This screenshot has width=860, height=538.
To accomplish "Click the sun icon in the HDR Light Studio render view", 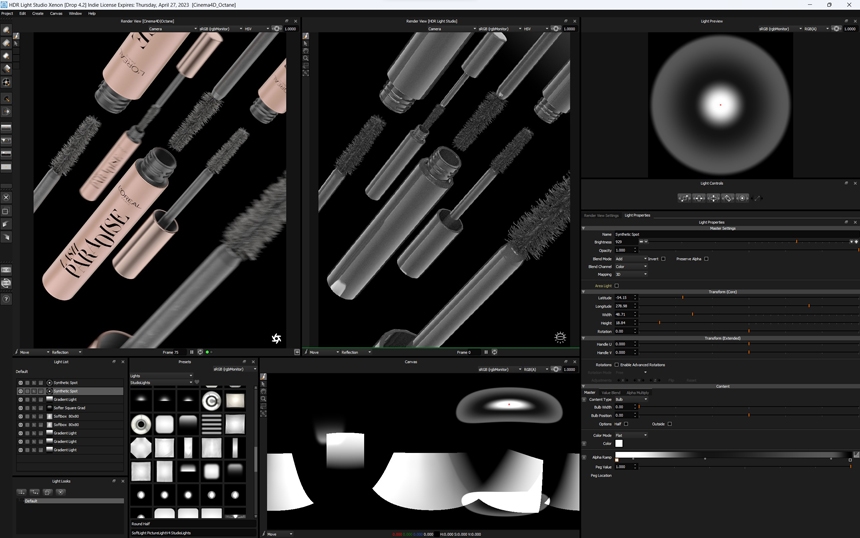I will pyautogui.click(x=560, y=337).
